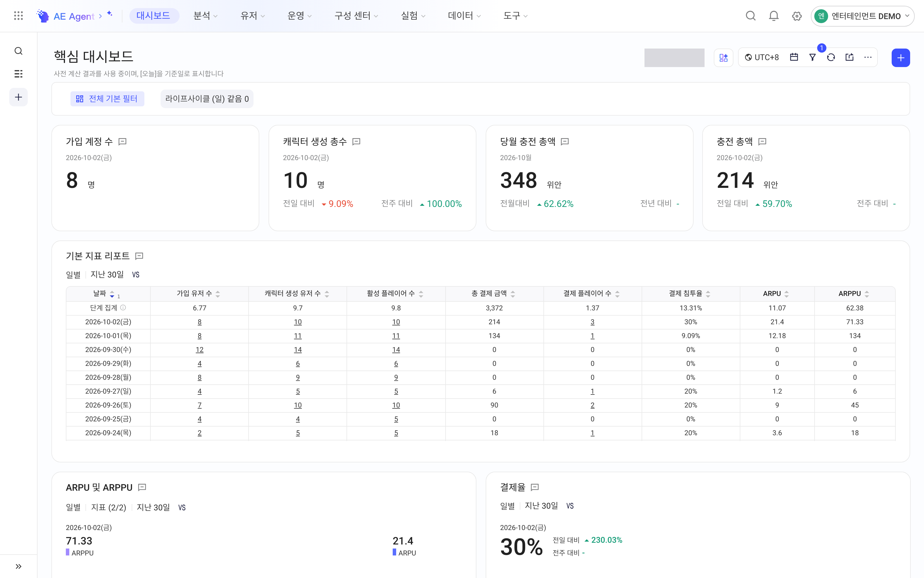Open the dashboard filter funnel icon
The width and height of the screenshot is (924, 578).
tap(813, 57)
